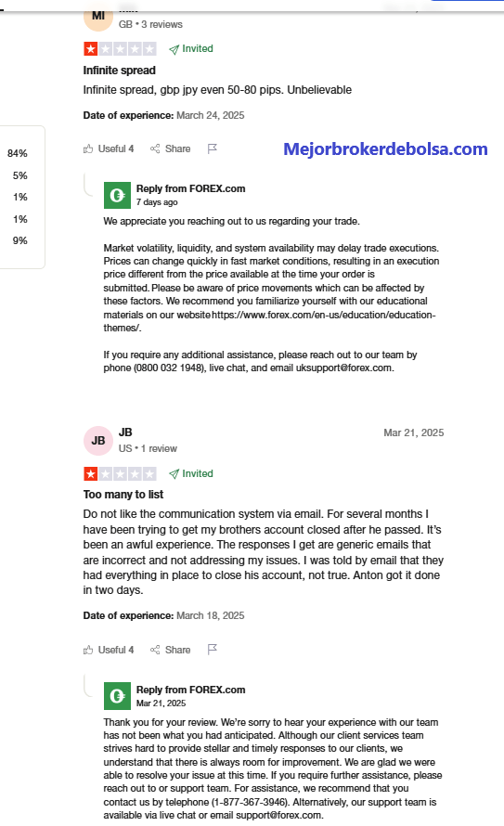The height and width of the screenshot is (826, 504).
Task: Click Invited badge on JB's review
Action: 190,473
